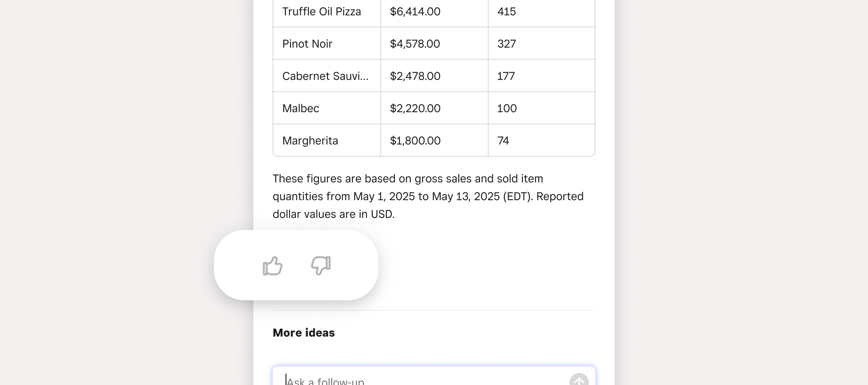Screen dimensions: 868x385
Task: Click the More ideas heading
Action: coord(304,333)
